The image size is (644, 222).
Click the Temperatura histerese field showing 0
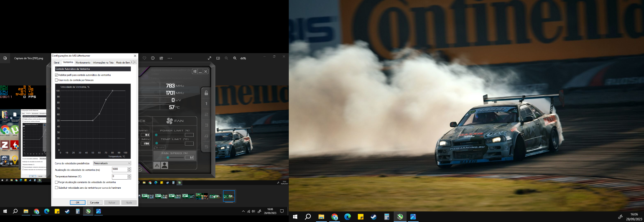pos(119,176)
